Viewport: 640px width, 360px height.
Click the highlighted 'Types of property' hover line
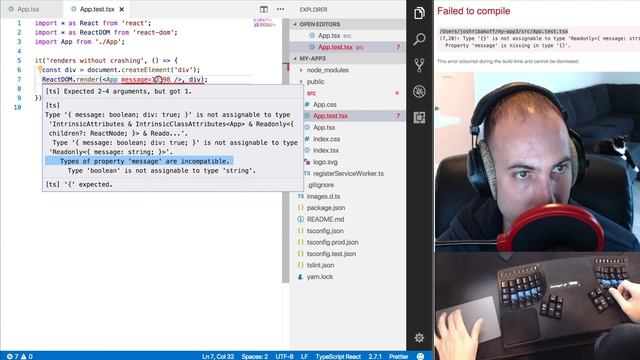click(x=139, y=161)
